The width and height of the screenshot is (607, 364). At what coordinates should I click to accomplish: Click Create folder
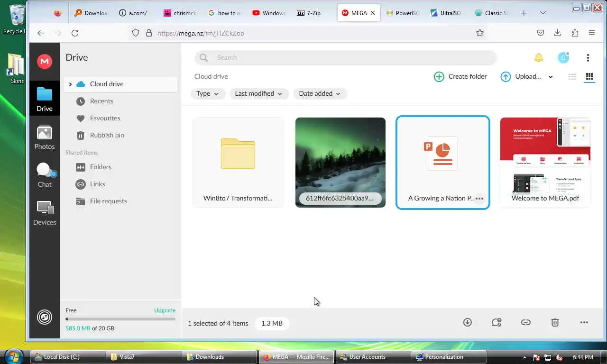click(460, 76)
